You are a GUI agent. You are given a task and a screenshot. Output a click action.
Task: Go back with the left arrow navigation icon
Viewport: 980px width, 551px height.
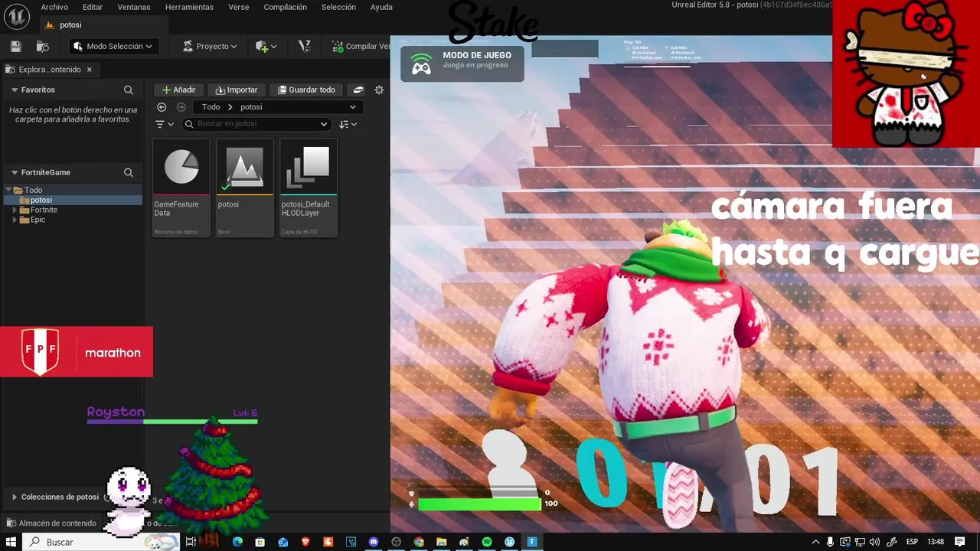click(162, 107)
